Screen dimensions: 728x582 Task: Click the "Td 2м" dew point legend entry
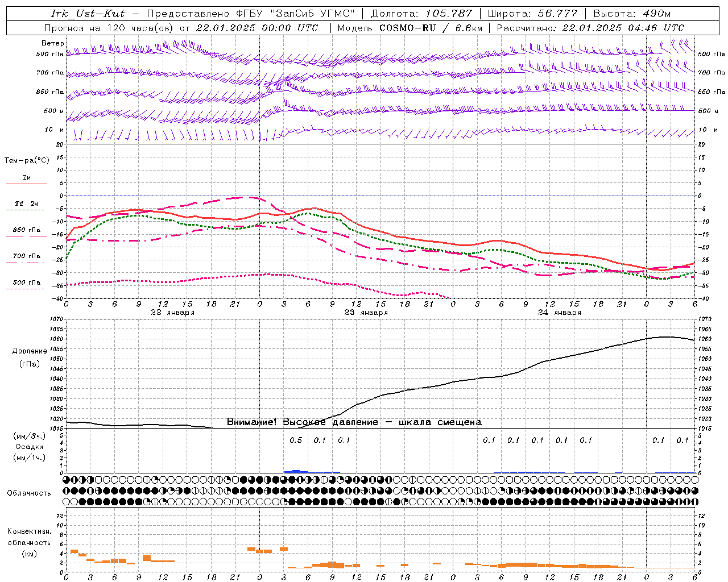(x=26, y=203)
